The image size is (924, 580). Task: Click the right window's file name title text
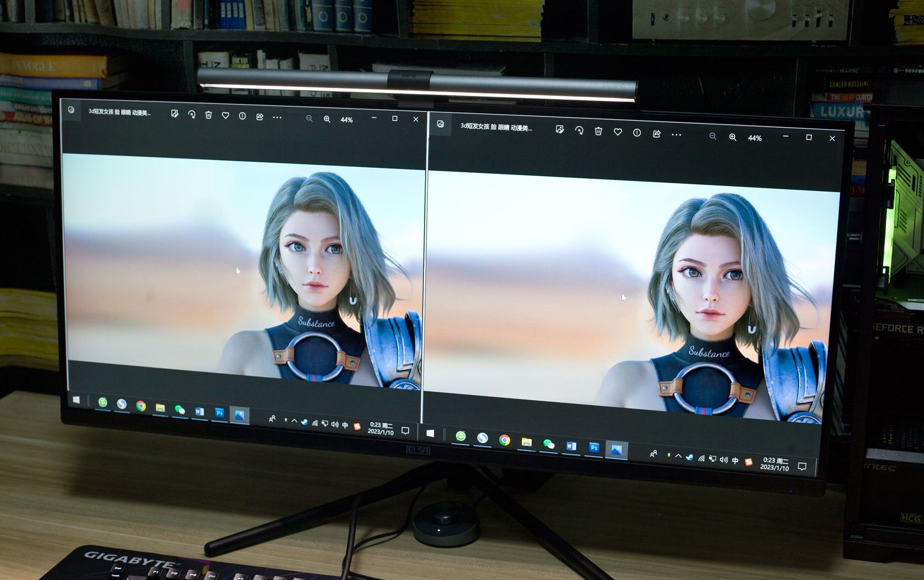[x=496, y=127]
